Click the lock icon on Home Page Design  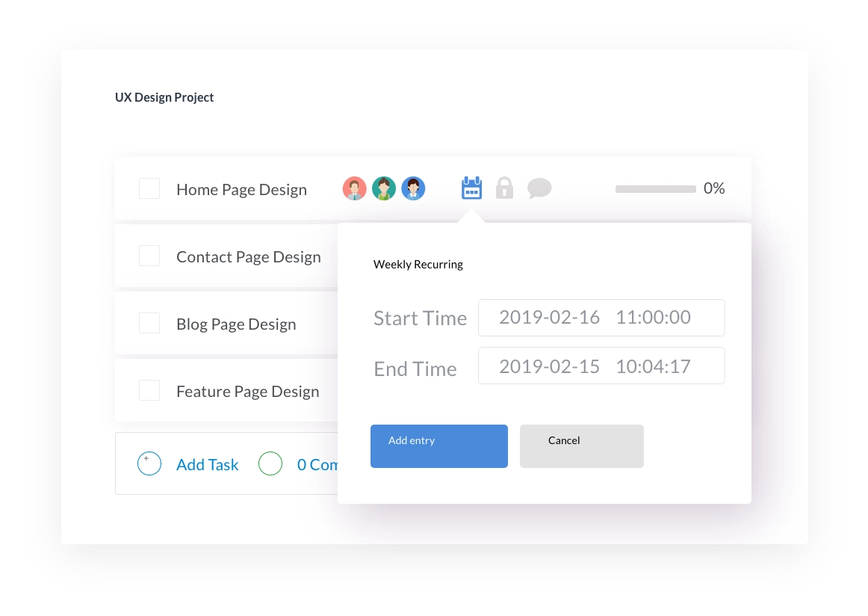[505, 188]
